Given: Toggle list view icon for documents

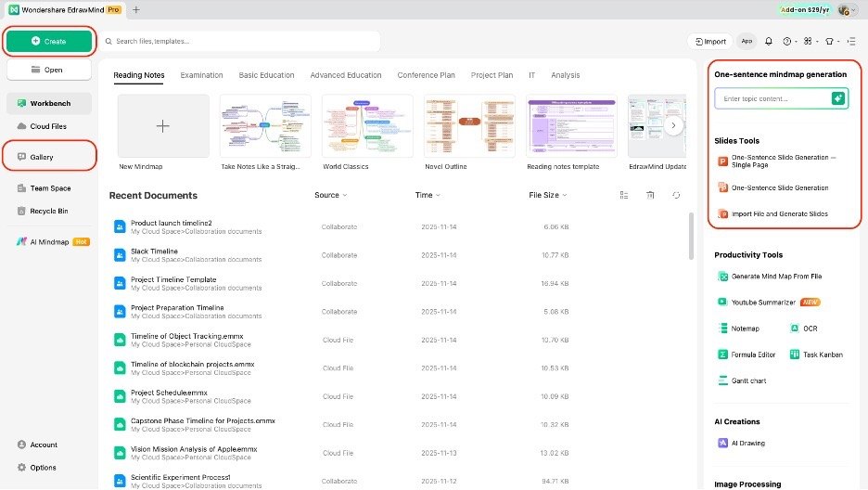Looking at the screenshot, I should coord(624,195).
